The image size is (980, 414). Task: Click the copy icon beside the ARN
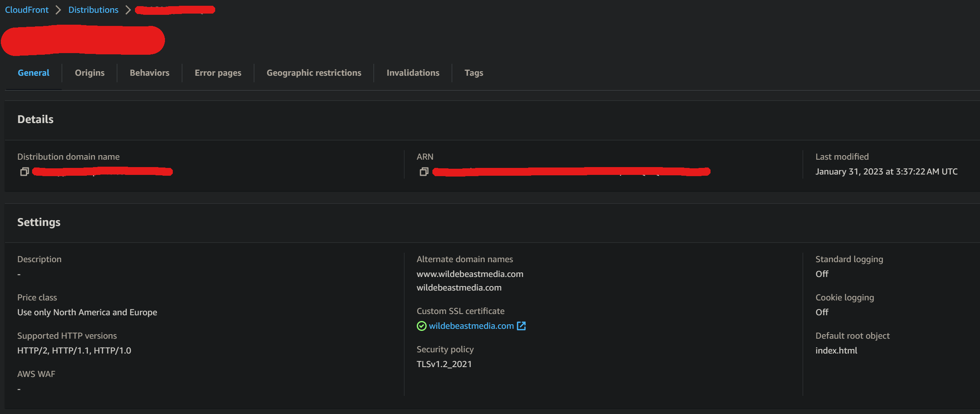[x=424, y=172]
